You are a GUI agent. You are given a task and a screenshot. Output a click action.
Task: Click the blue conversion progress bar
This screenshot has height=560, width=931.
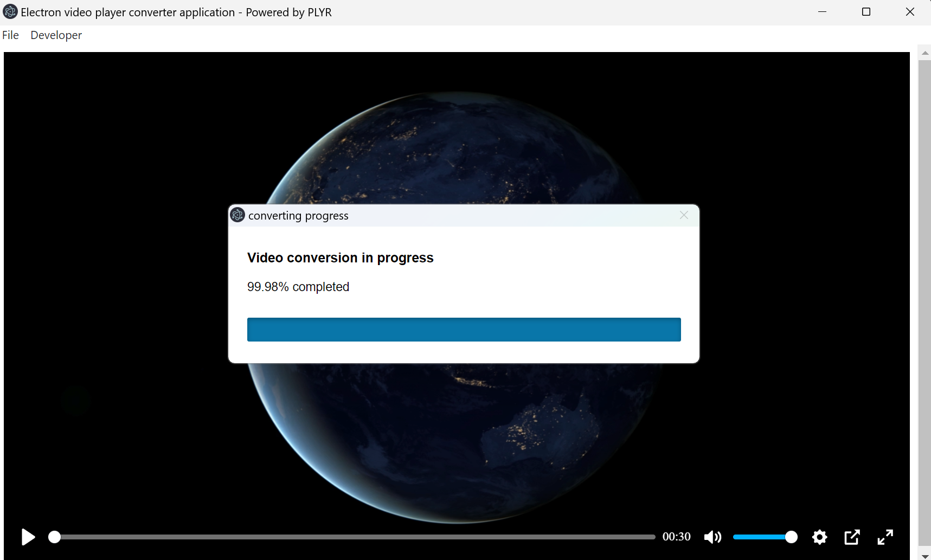pos(464,330)
